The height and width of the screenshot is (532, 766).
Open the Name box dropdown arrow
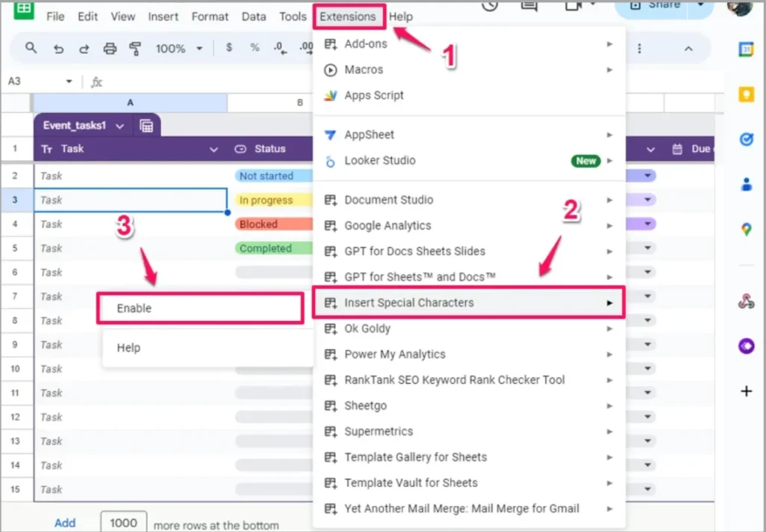click(69, 81)
